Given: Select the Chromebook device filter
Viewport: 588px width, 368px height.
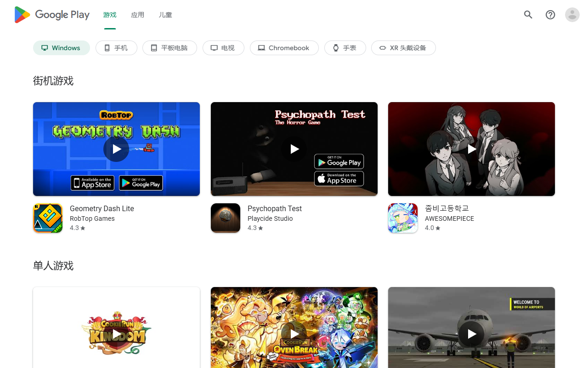Looking at the screenshot, I should click(x=284, y=48).
